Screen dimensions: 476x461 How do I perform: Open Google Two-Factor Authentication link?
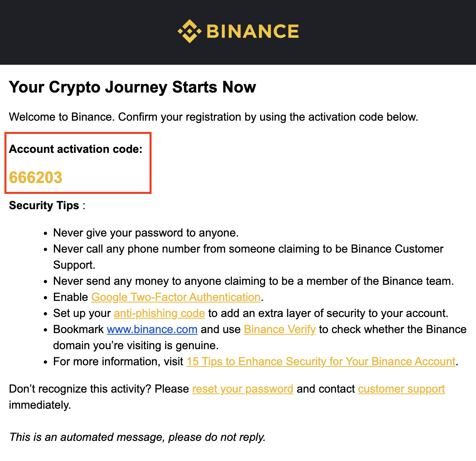coord(176,297)
